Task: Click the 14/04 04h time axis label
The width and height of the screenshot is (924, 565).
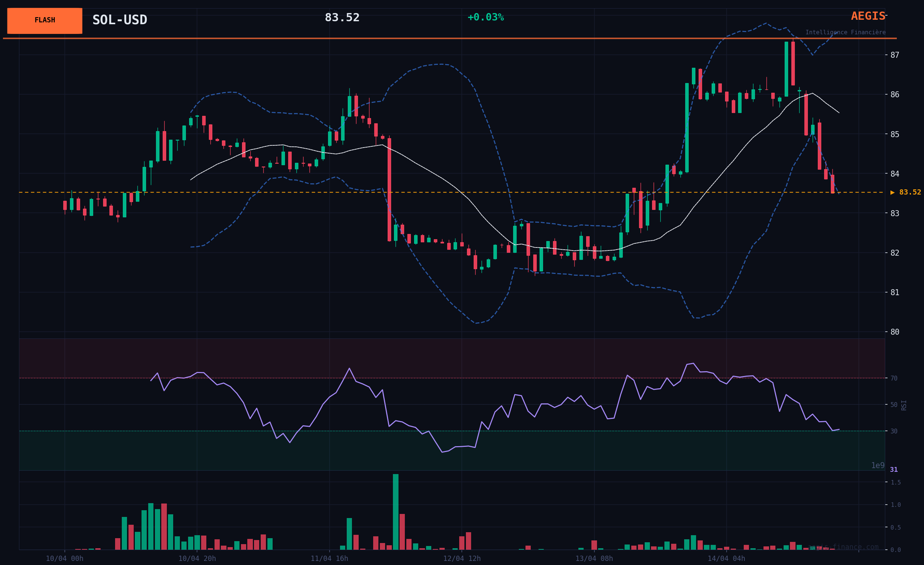Action: click(x=726, y=559)
